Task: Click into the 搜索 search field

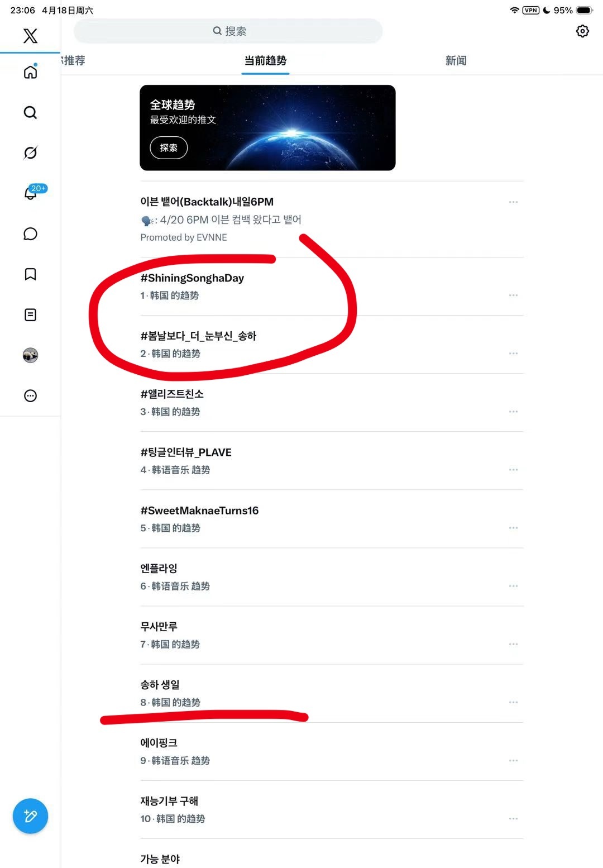Action: coord(228,31)
